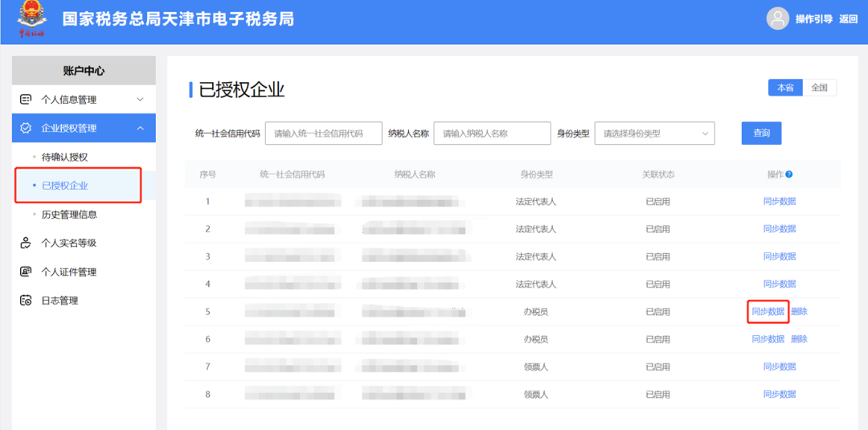This screenshot has height=430, width=868.
Task: Switch to 全国 nationwide toggle
Action: pyautogui.click(x=819, y=88)
